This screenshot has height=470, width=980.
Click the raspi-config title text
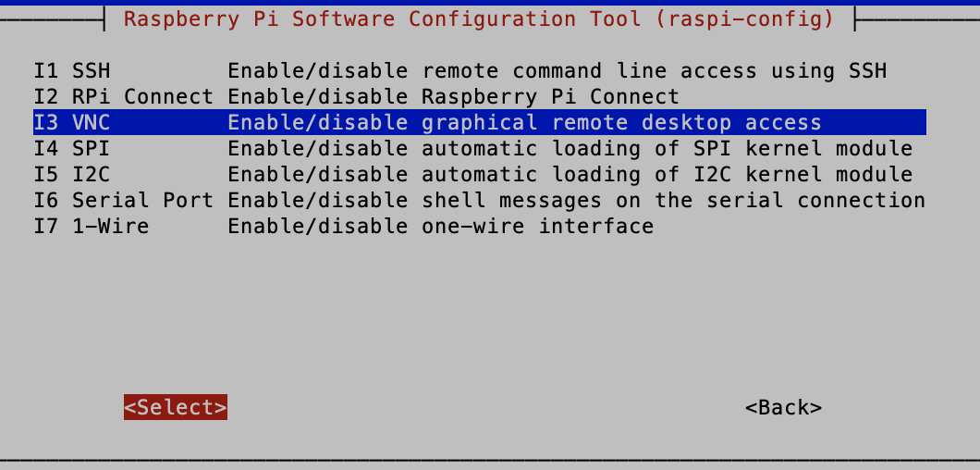coord(479,19)
